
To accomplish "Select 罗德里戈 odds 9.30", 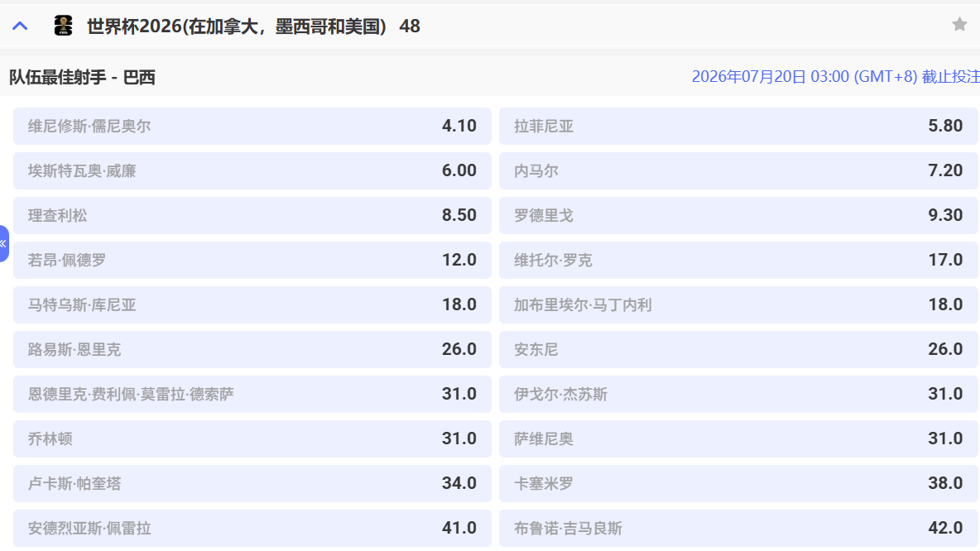I will click(x=738, y=216).
